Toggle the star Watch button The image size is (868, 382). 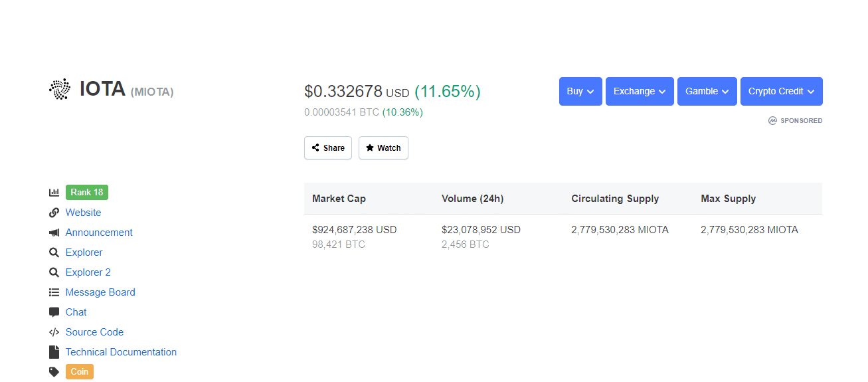[383, 148]
